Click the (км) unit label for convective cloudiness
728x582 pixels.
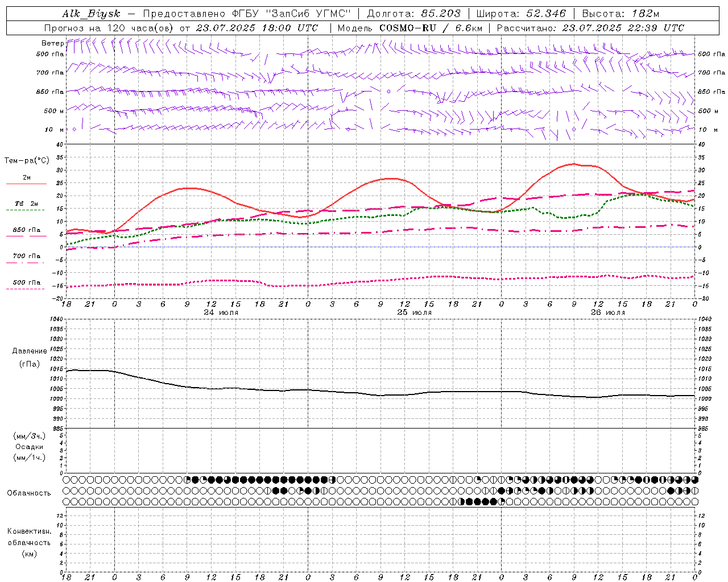click(29, 554)
